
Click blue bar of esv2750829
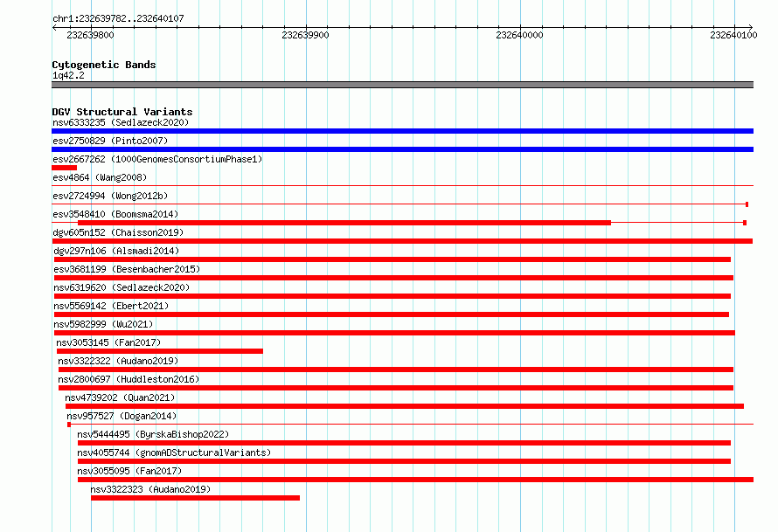click(402, 149)
